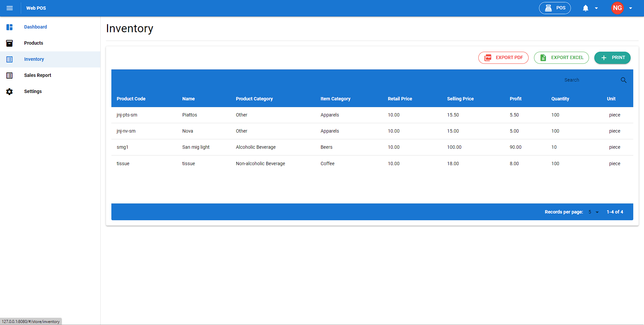Screen dimensions: 644x325
Task: Click the NG user avatar
Action: click(x=617, y=8)
